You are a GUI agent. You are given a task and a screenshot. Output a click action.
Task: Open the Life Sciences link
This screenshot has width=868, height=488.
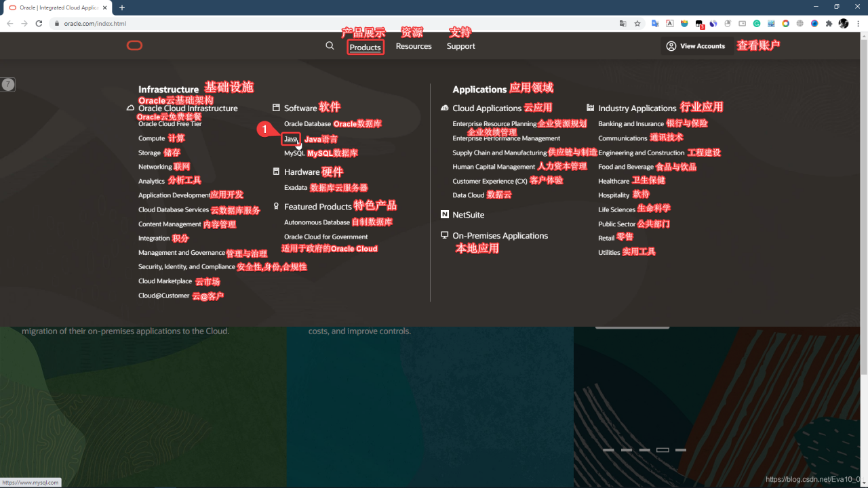pos(616,210)
